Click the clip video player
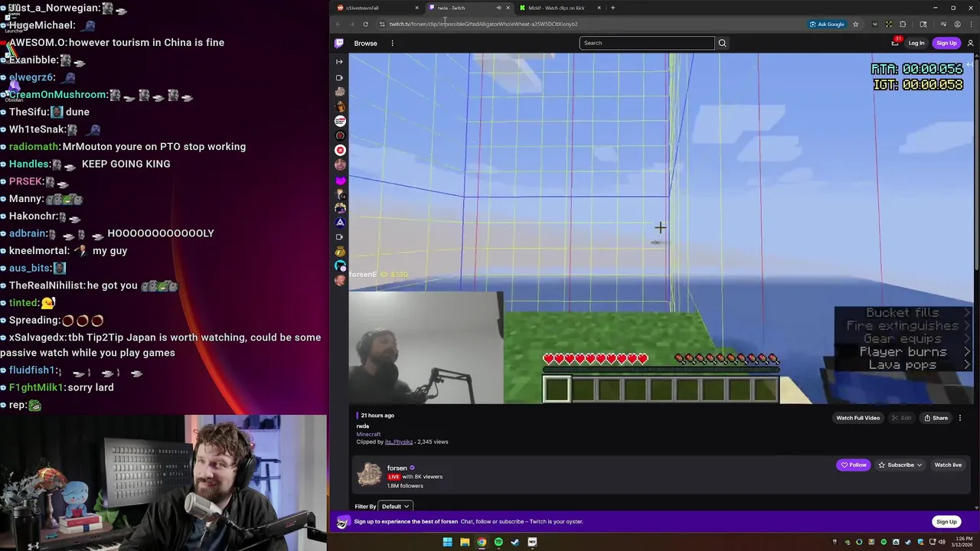The width and height of the screenshot is (980, 551). click(661, 228)
